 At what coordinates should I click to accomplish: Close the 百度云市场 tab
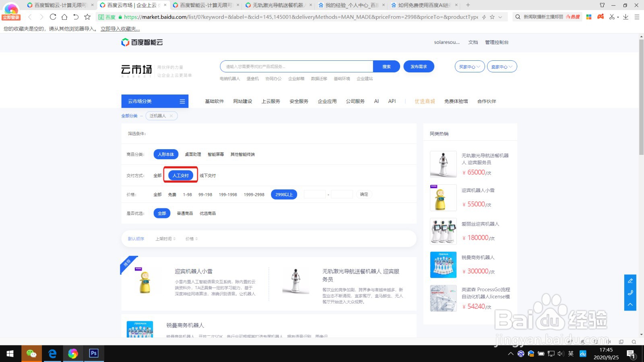pos(165,5)
